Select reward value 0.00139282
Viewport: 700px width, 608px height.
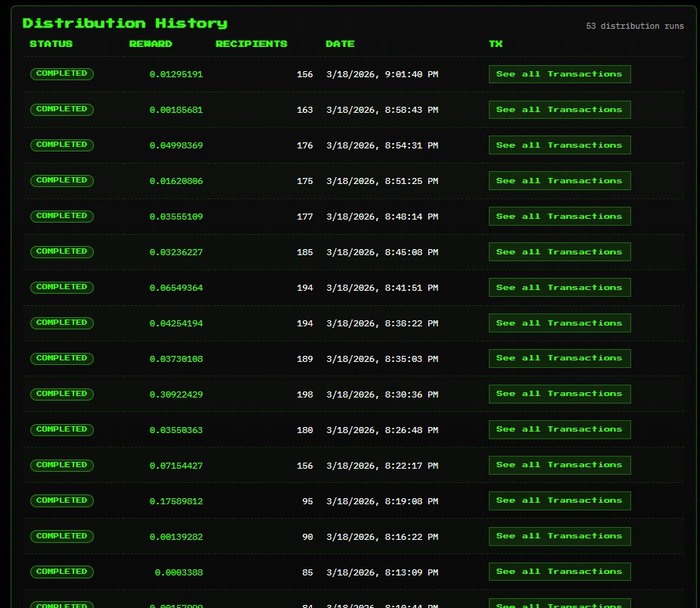pos(176,537)
